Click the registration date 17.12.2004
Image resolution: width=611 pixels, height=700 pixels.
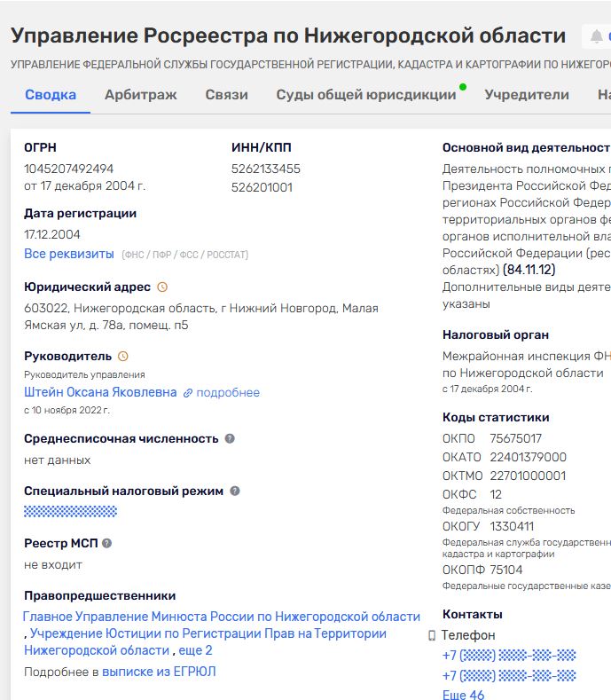[x=52, y=234]
